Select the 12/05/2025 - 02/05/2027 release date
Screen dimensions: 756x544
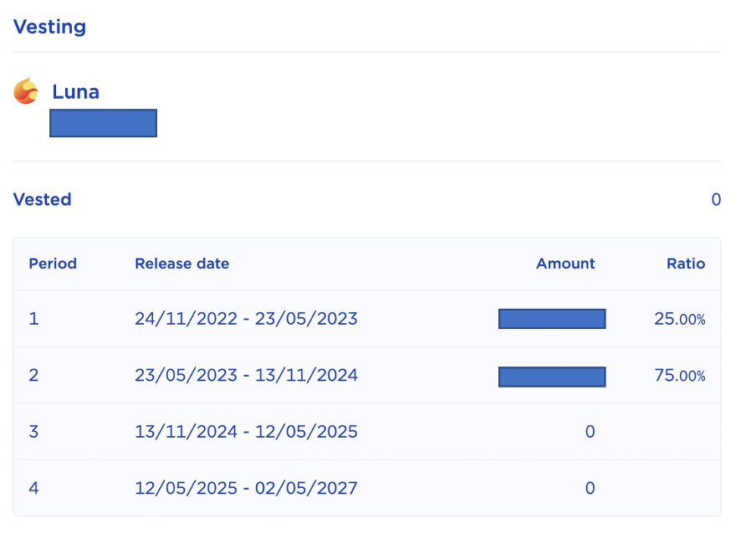click(246, 488)
